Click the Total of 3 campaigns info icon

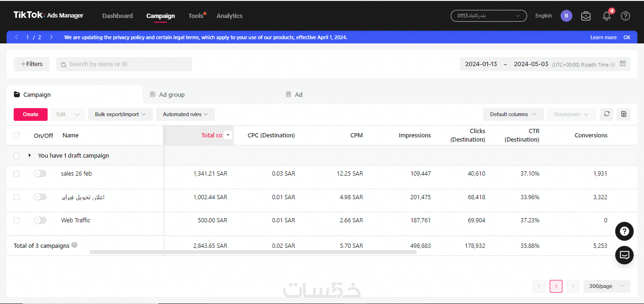tap(74, 245)
